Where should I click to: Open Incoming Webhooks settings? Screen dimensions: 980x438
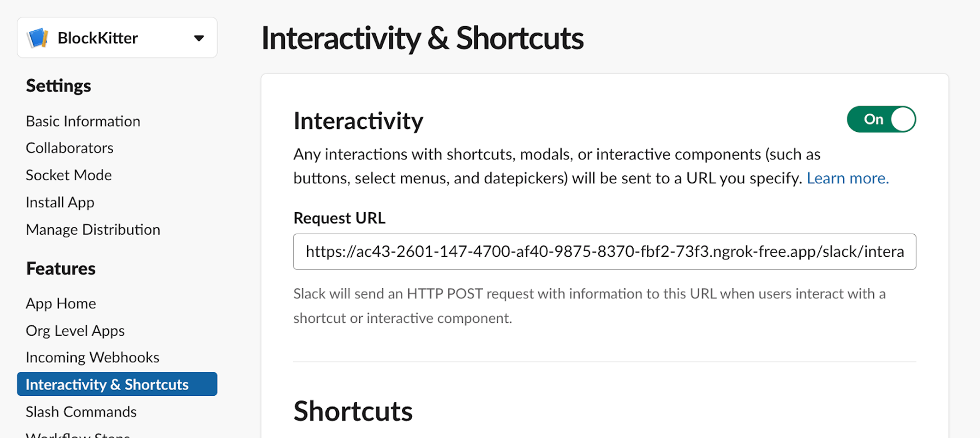pos(92,357)
